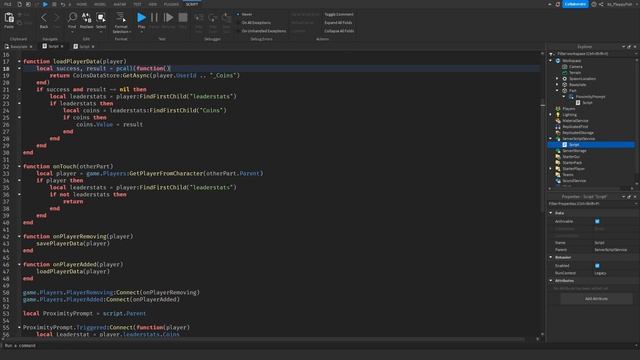Click the Filter Properties search field
This screenshot has height=360, width=640.
[592, 204]
